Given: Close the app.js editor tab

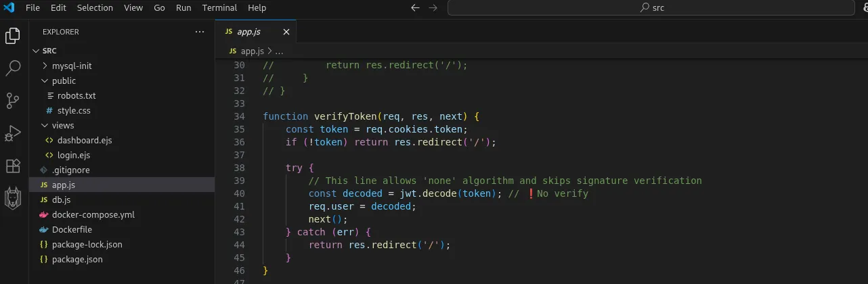Looking at the screenshot, I should (x=286, y=32).
